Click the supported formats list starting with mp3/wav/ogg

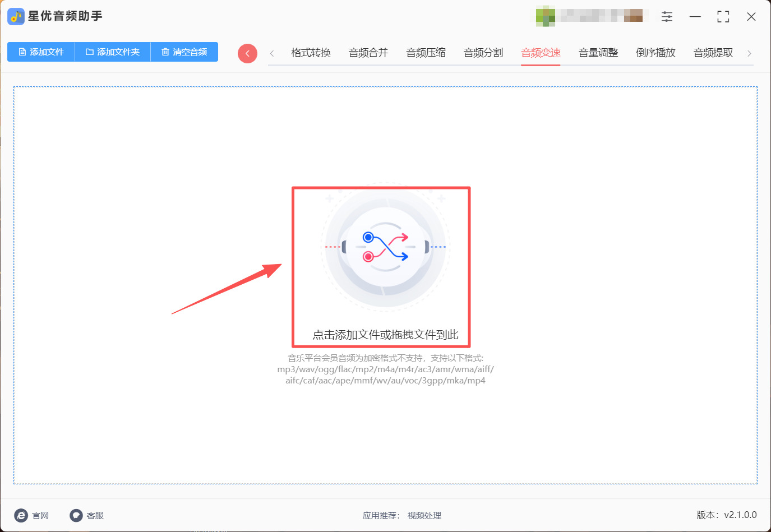385,375
